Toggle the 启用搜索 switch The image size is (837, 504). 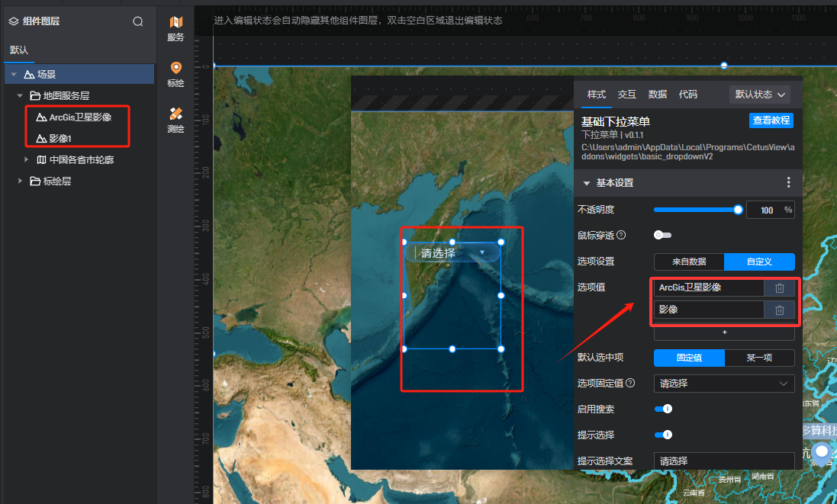663,409
